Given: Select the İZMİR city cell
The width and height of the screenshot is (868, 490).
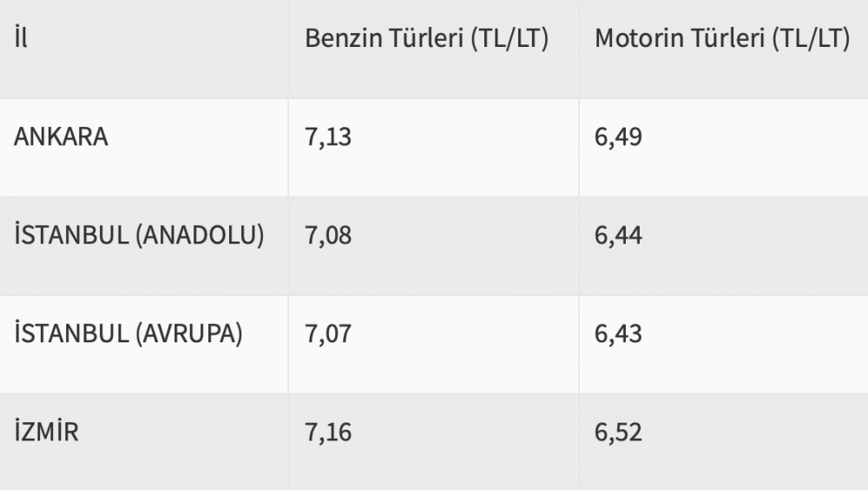Looking at the screenshot, I should pyautogui.click(x=47, y=432).
